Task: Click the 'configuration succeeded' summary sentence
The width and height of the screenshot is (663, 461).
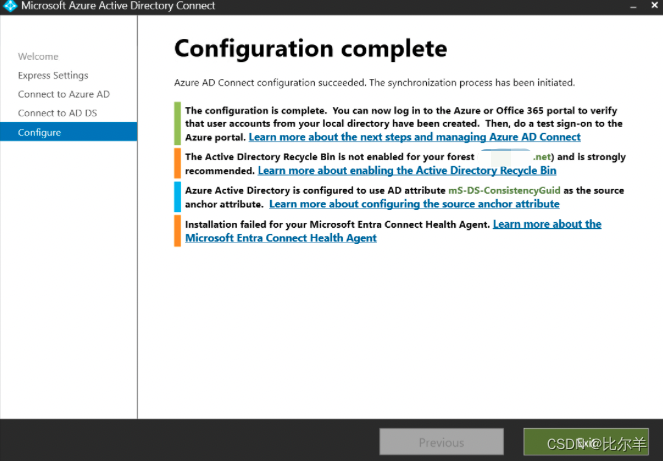Action: [374, 82]
